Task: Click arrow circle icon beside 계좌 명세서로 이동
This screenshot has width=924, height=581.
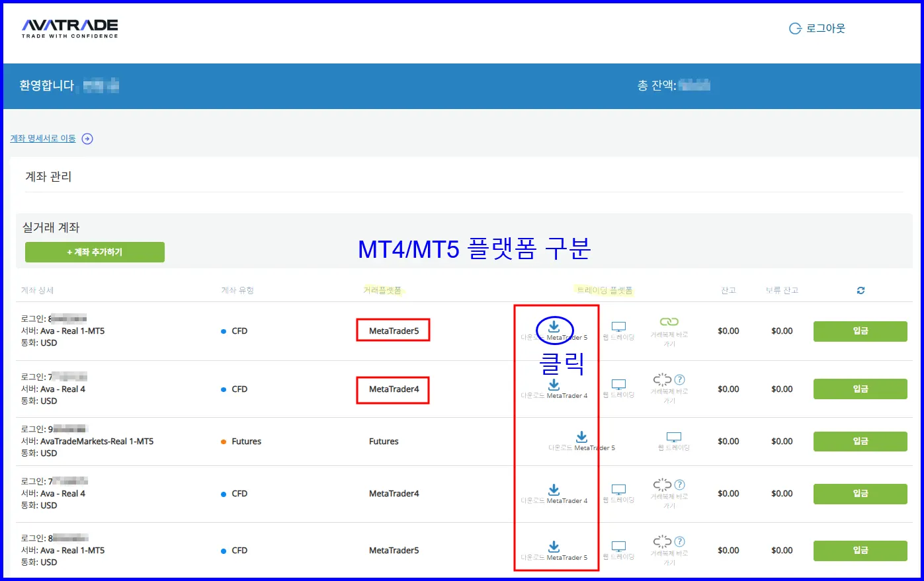Action: click(x=87, y=139)
